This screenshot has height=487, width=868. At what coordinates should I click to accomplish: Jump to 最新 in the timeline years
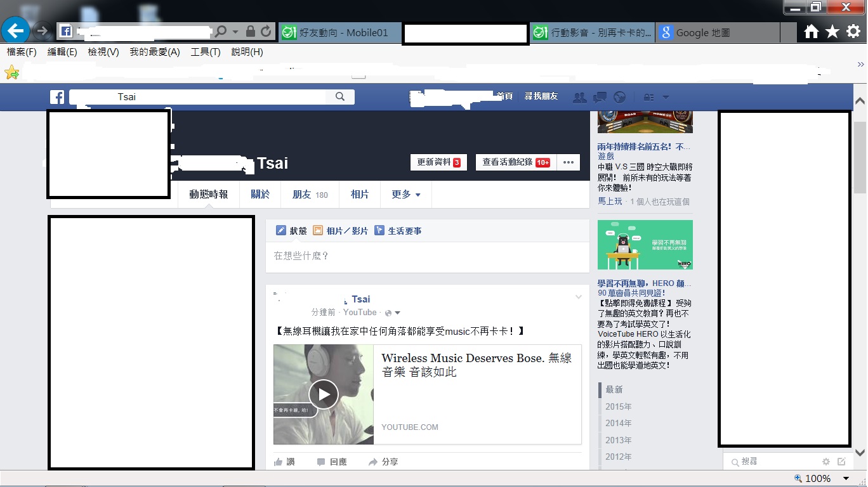coord(614,389)
